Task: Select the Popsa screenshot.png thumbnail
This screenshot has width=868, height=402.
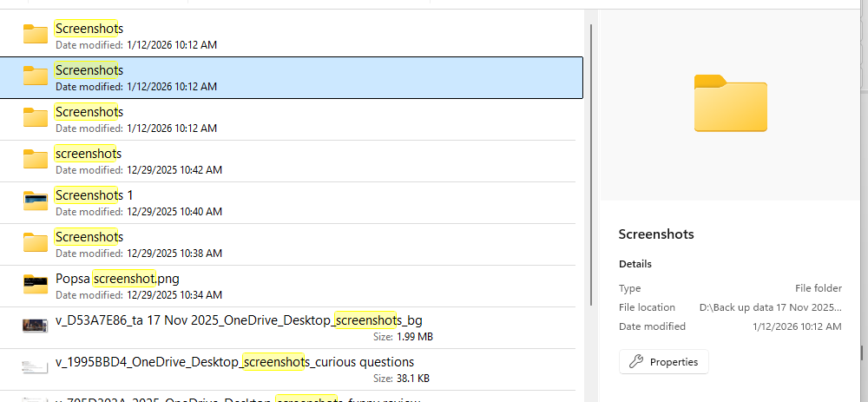Action: 36,284
